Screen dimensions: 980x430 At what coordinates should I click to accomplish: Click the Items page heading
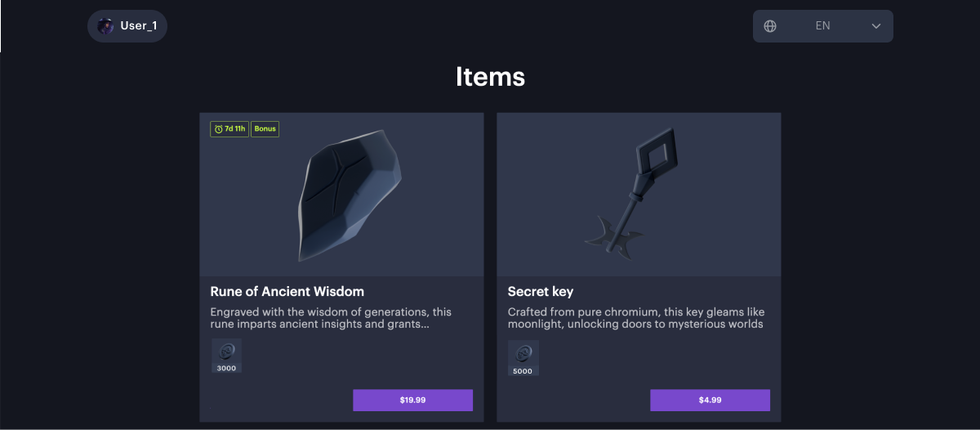[x=490, y=77]
